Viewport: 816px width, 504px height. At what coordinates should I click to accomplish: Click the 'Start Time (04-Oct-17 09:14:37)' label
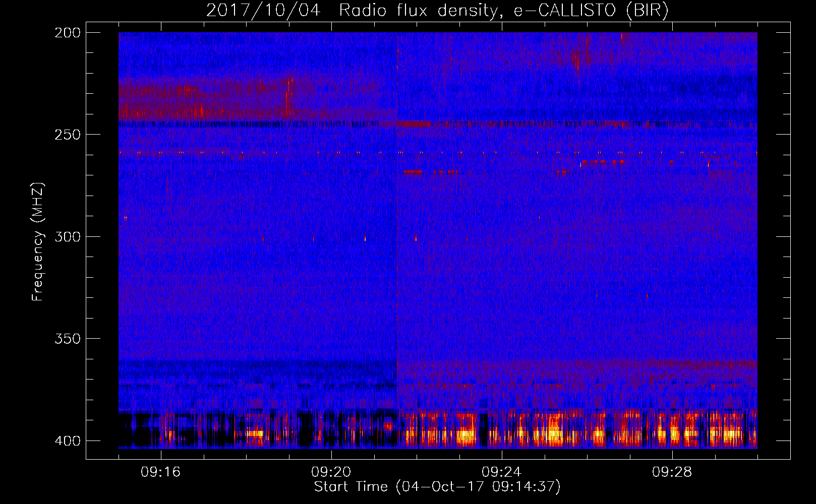pyautogui.click(x=437, y=487)
